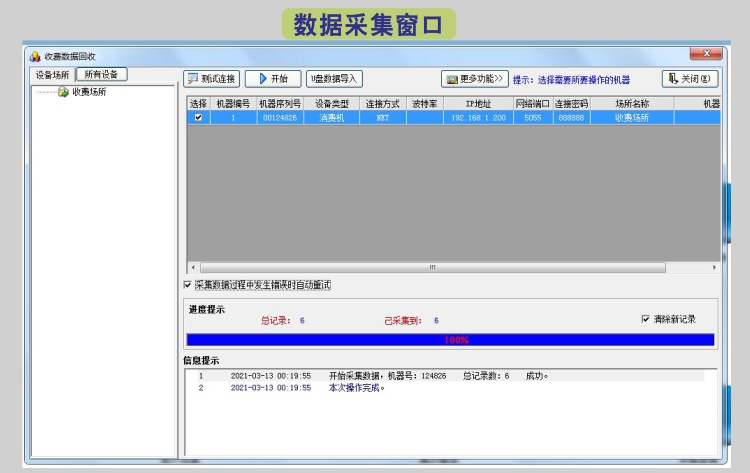Click the 关闭 button's door icon
750x473 pixels.
[x=671, y=79]
